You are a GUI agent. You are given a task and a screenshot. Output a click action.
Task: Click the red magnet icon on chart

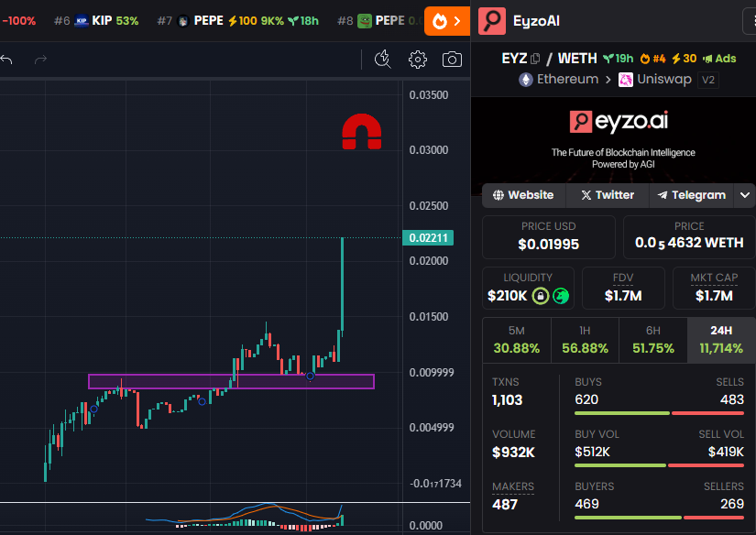pyautogui.click(x=362, y=132)
